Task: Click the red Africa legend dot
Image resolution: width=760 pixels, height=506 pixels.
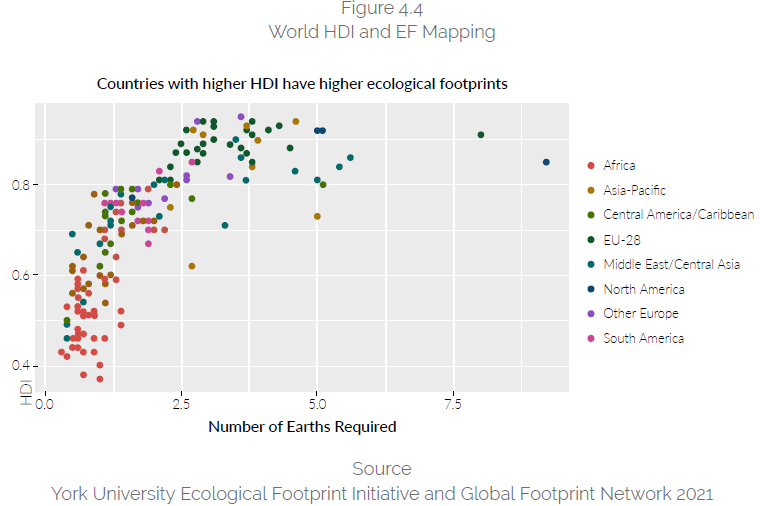Action: tap(591, 166)
